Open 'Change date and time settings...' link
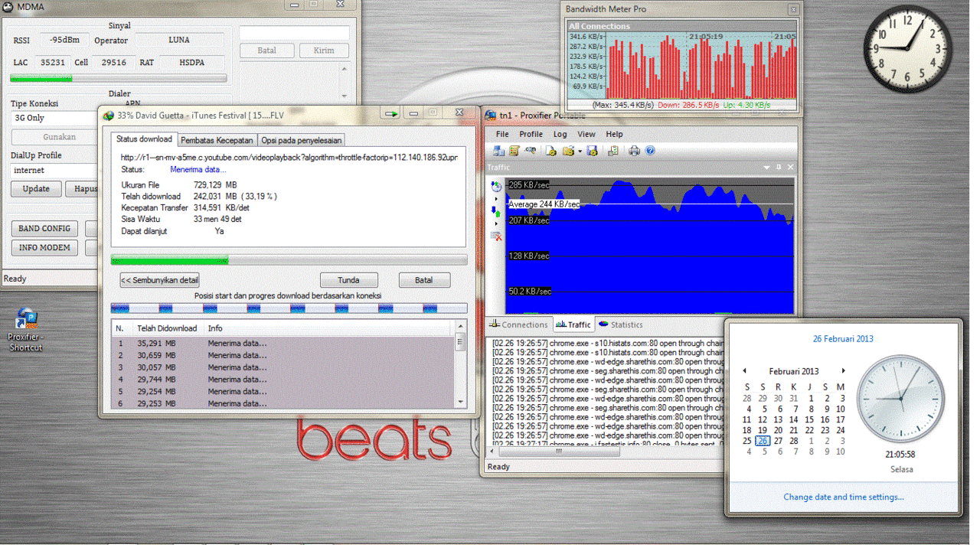The image size is (980, 551). pos(844,497)
